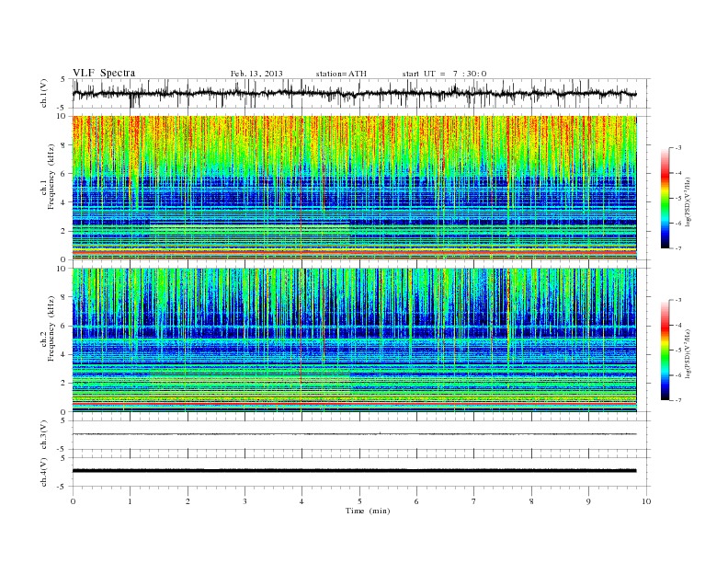Click time axis tick label "6" at bottom
Viewport: 728px width, 563px height.
pyautogui.click(x=416, y=501)
